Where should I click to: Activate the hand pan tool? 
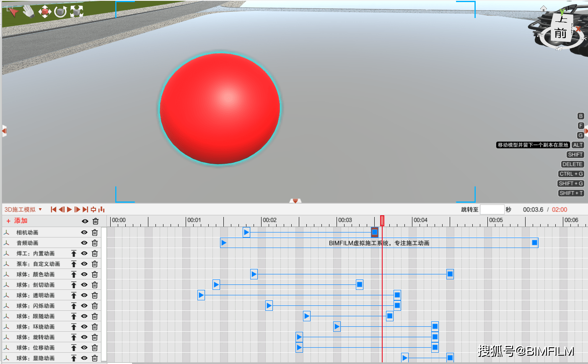click(28, 11)
